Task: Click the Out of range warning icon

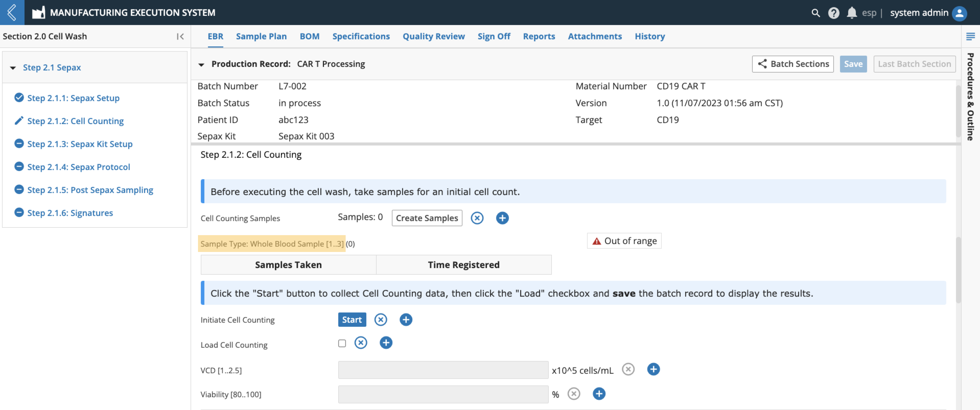Action: pyautogui.click(x=597, y=241)
